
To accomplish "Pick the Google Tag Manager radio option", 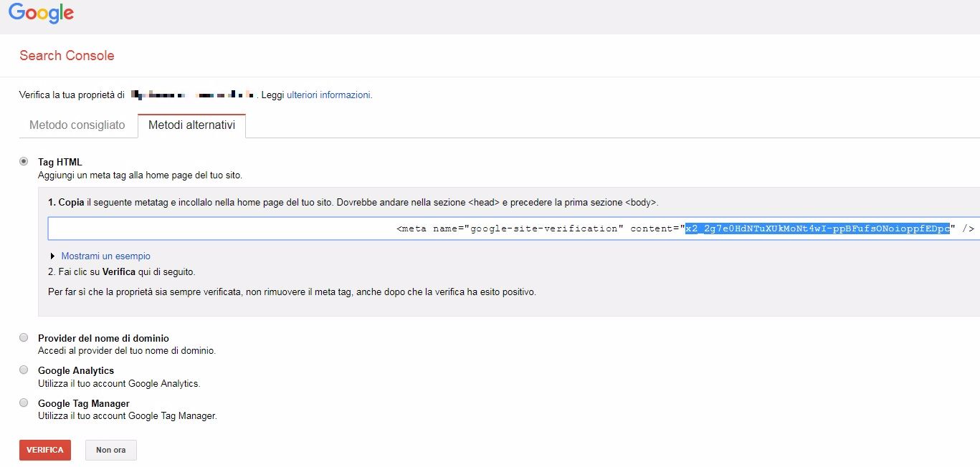I will tap(24, 403).
